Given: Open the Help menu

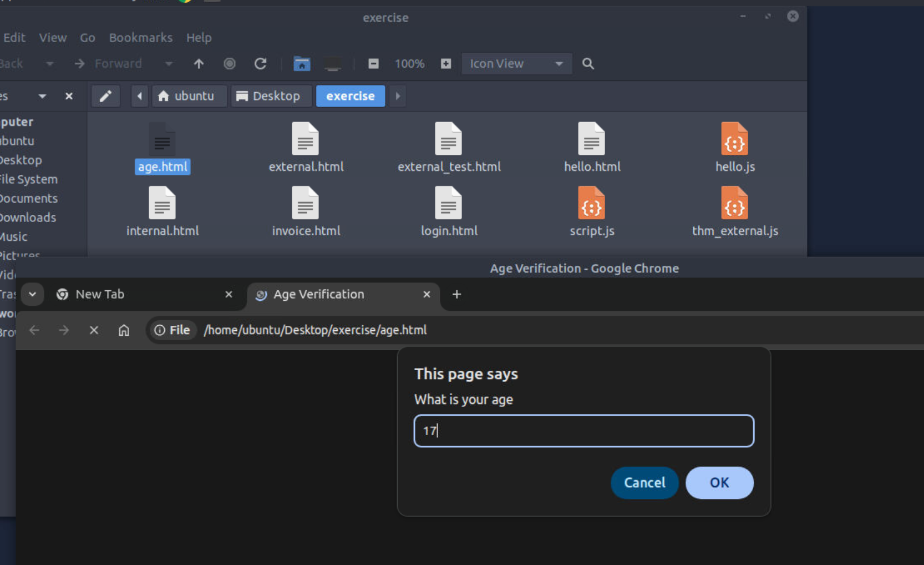Looking at the screenshot, I should (199, 38).
